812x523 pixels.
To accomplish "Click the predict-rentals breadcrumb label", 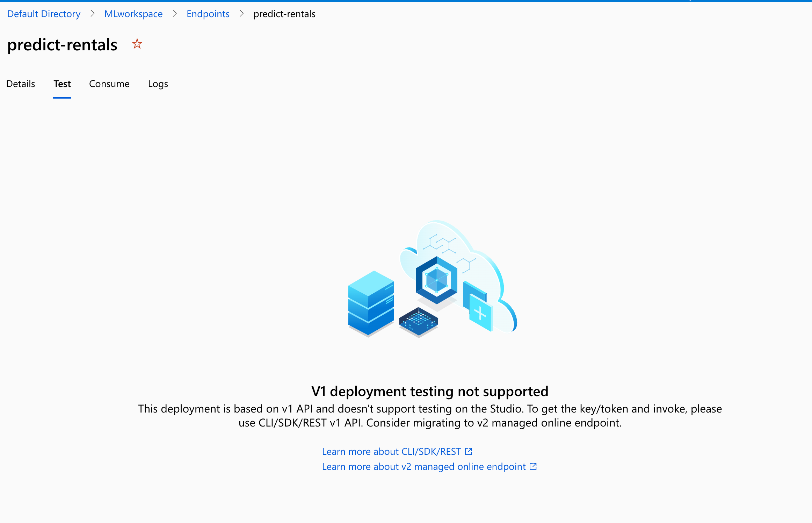I will pos(284,14).
